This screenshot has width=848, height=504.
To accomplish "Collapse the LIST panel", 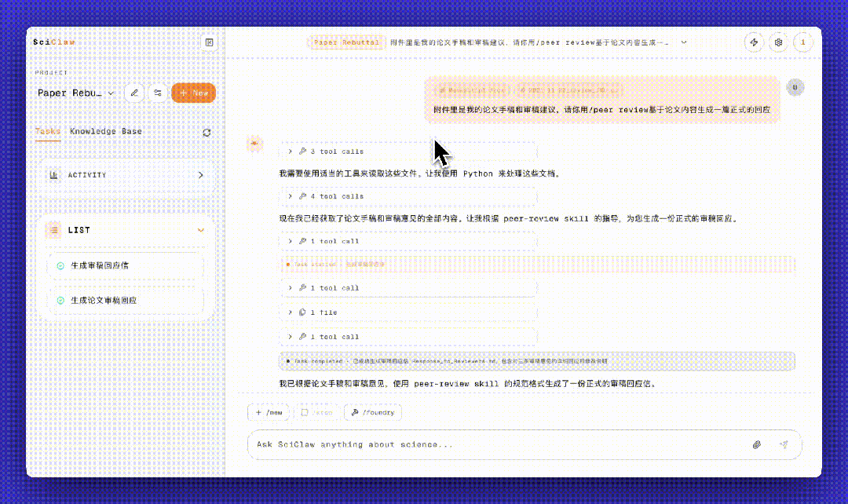I will 201,230.
